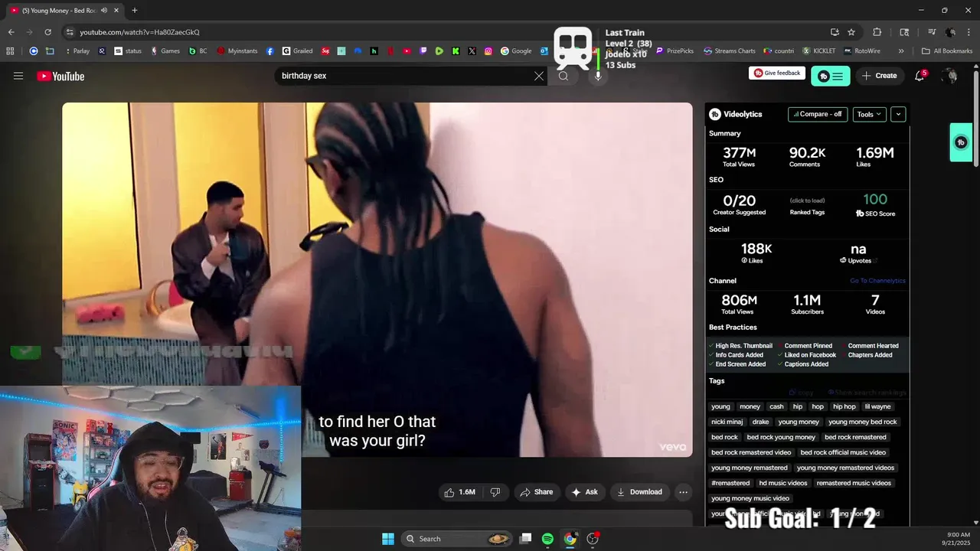View site information icon in address bar
This screenshot has width=980, height=551.
70,32
